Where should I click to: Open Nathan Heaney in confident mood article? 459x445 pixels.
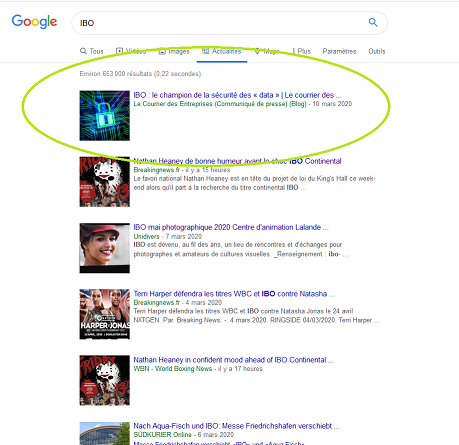[233, 360]
